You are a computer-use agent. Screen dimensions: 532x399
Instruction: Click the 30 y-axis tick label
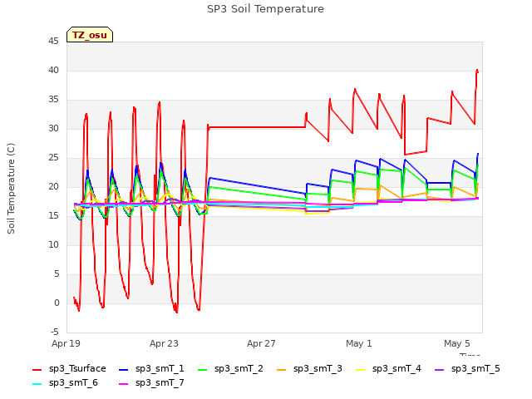[53, 128]
